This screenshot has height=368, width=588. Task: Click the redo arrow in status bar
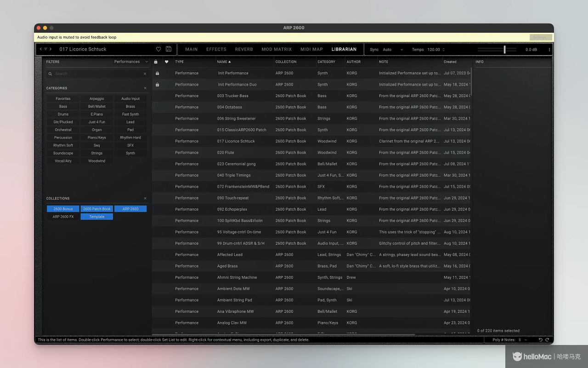[x=547, y=340]
